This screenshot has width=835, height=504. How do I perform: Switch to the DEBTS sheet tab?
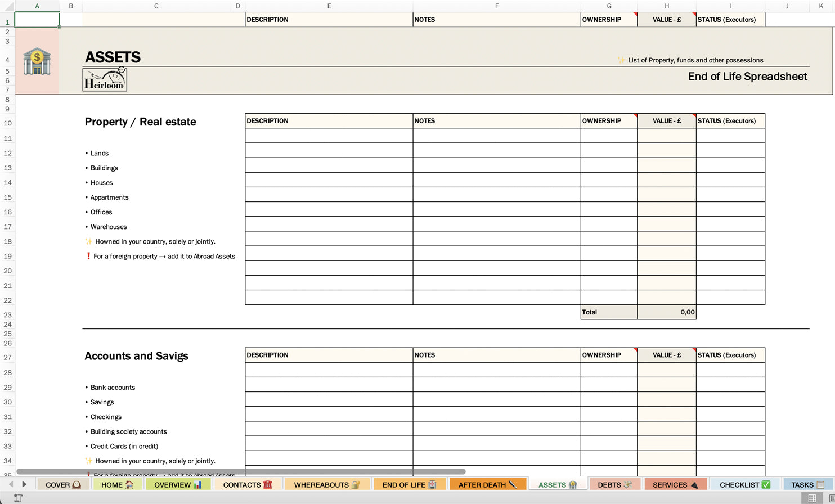[614, 484]
